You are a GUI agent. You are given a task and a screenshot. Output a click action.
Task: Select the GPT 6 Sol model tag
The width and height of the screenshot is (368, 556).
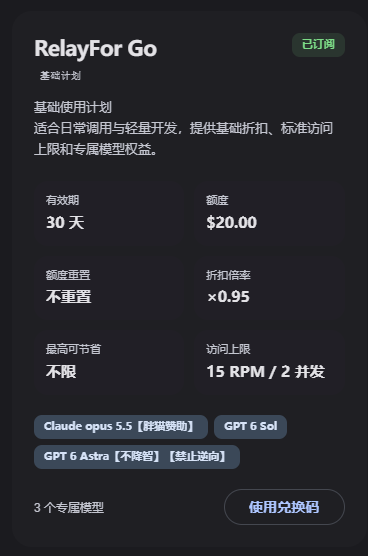pos(250,427)
